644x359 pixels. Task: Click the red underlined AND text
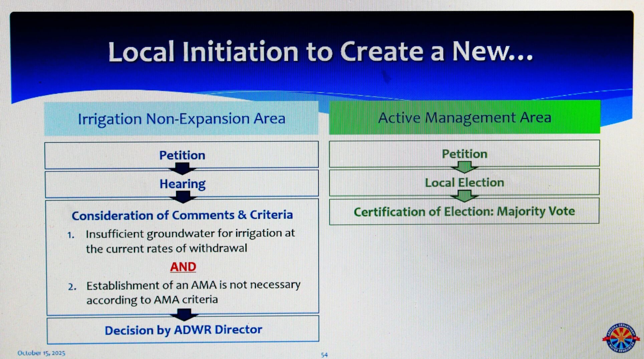pos(183,267)
